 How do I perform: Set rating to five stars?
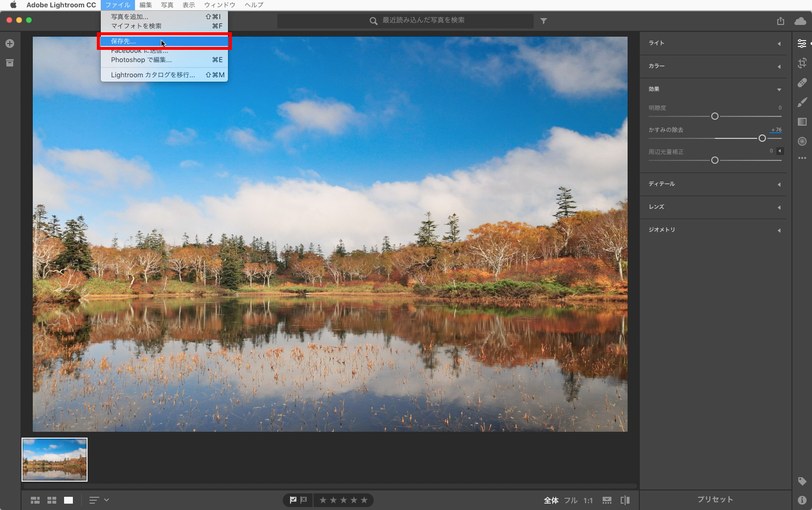click(364, 500)
